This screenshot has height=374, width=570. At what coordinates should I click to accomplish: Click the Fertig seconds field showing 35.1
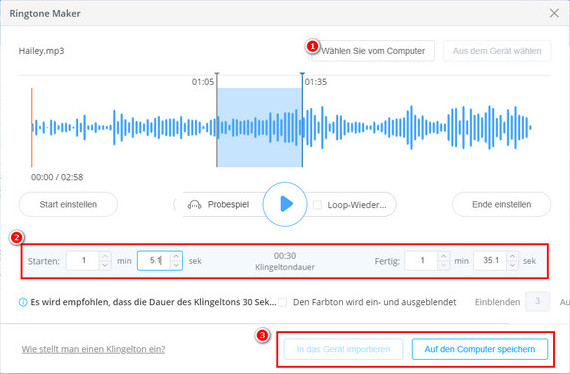[490, 261]
